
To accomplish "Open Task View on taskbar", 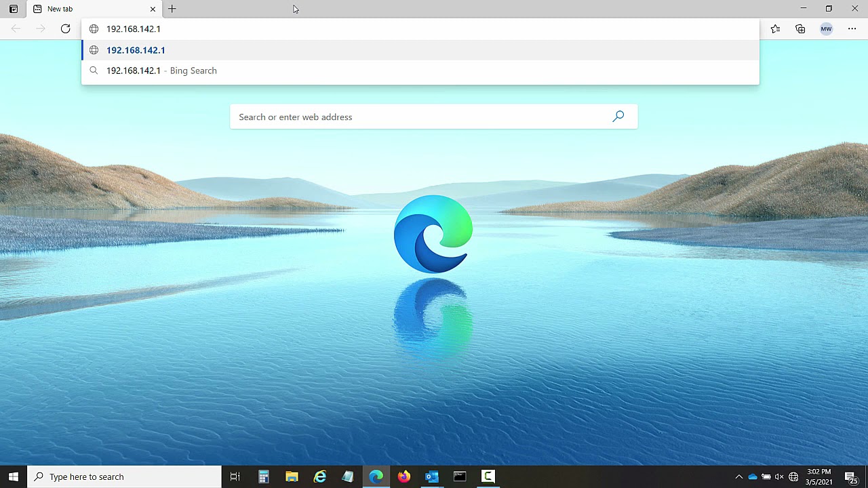I will click(x=235, y=476).
